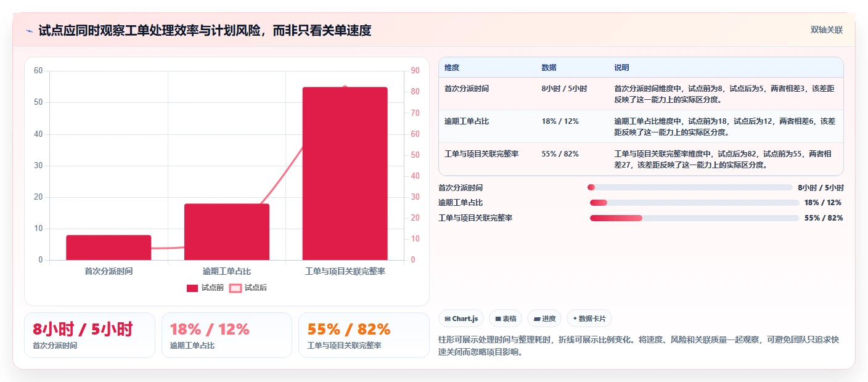Click right axis tick label 90
868x382 pixels.
point(415,71)
